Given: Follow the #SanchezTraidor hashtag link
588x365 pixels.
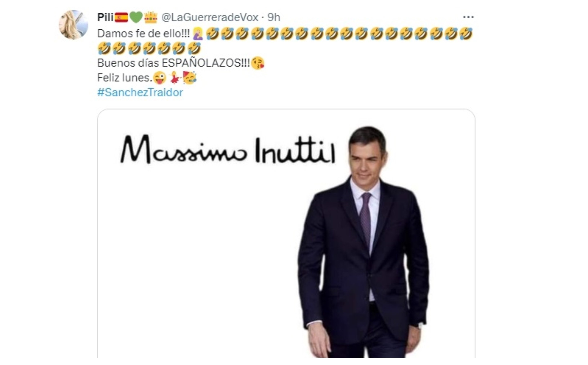Looking at the screenshot, I should [x=140, y=93].
